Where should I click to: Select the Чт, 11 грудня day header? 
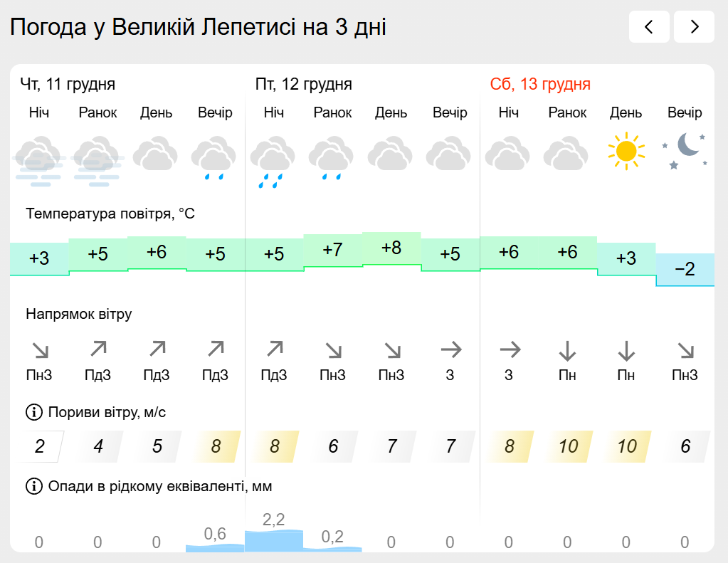tap(68, 85)
